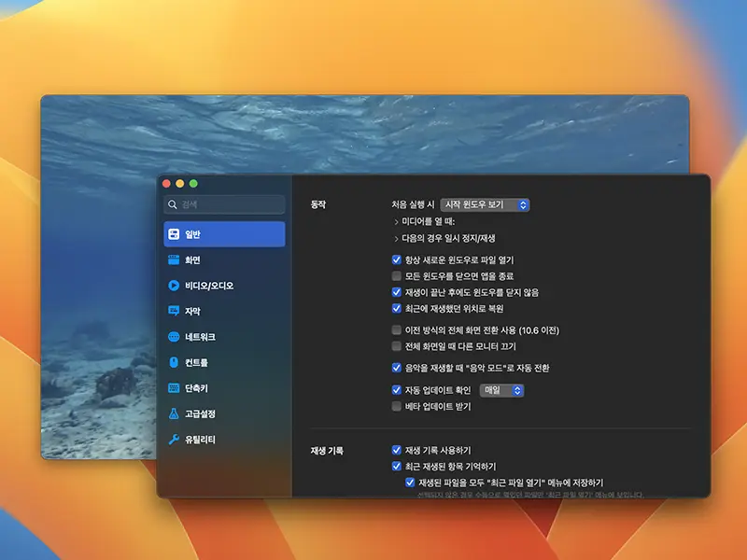The height and width of the screenshot is (560, 747).
Task: Click the 검색 search field
Action: [224, 204]
